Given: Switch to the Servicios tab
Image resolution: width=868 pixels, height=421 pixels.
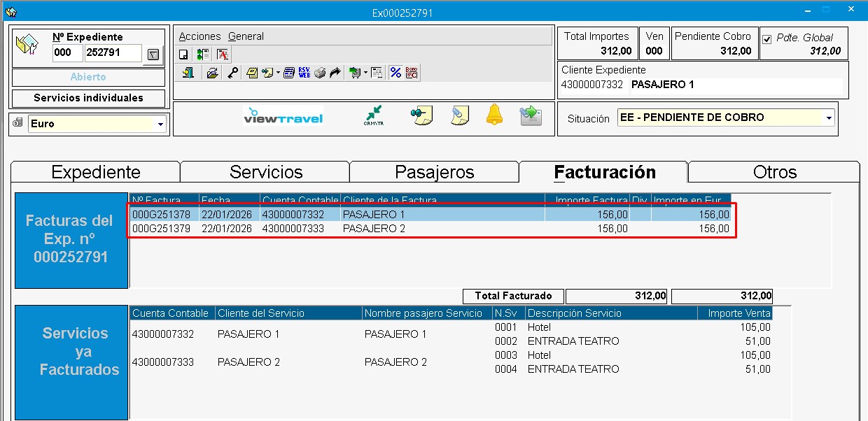Looking at the screenshot, I should (x=266, y=172).
